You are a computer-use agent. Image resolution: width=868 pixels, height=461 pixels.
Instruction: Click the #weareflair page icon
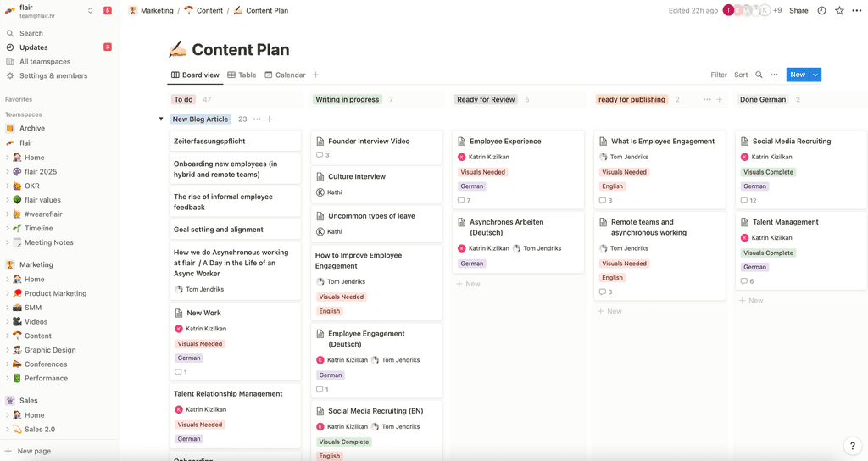(x=17, y=214)
